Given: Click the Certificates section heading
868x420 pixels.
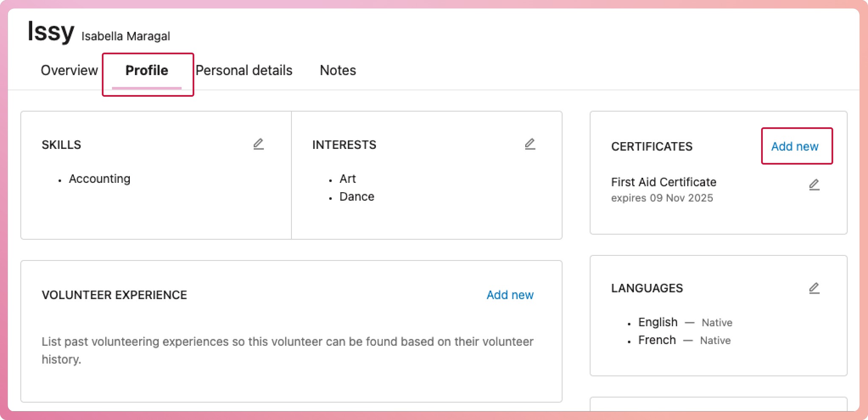Looking at the screenshot, I should click(x=652, y=147).
